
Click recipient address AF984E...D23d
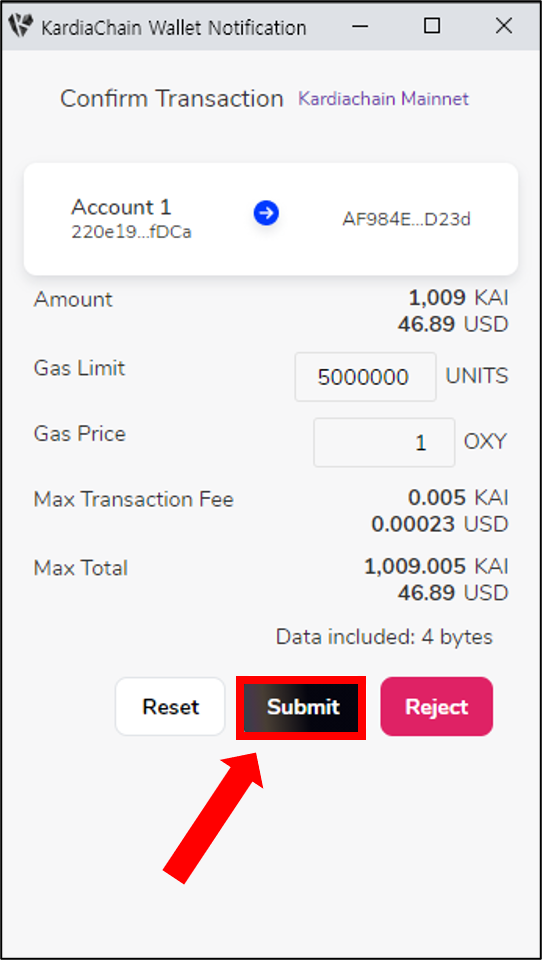(x=406, y=219)
